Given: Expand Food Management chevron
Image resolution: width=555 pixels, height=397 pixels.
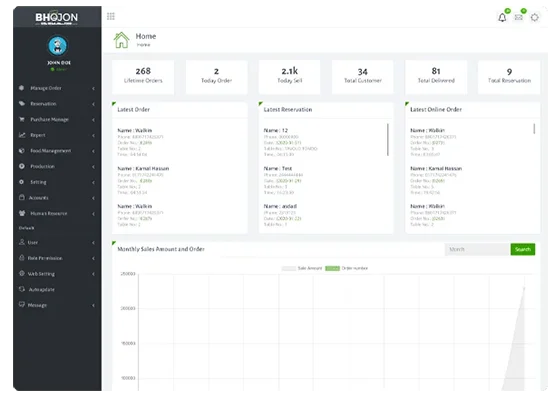Looking at the screenshot, I should [93, 151].
